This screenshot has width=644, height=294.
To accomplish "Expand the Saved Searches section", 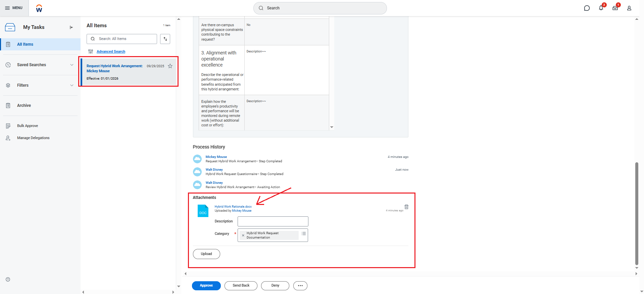I will click(x=71, y=65).
